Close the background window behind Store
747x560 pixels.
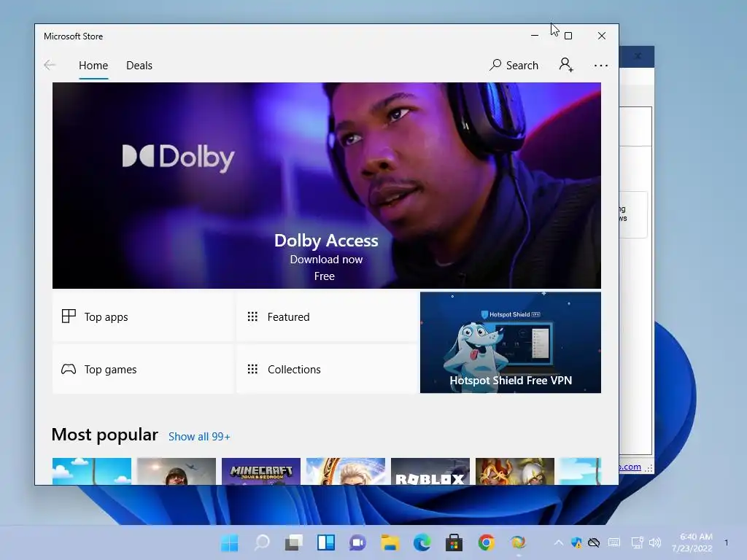638,56
